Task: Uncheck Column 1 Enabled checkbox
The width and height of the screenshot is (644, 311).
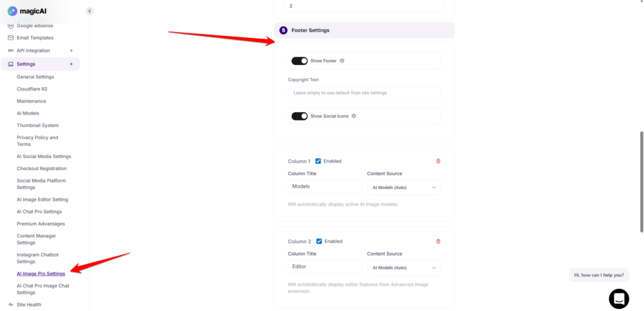Action: click(x=318, y=161)
